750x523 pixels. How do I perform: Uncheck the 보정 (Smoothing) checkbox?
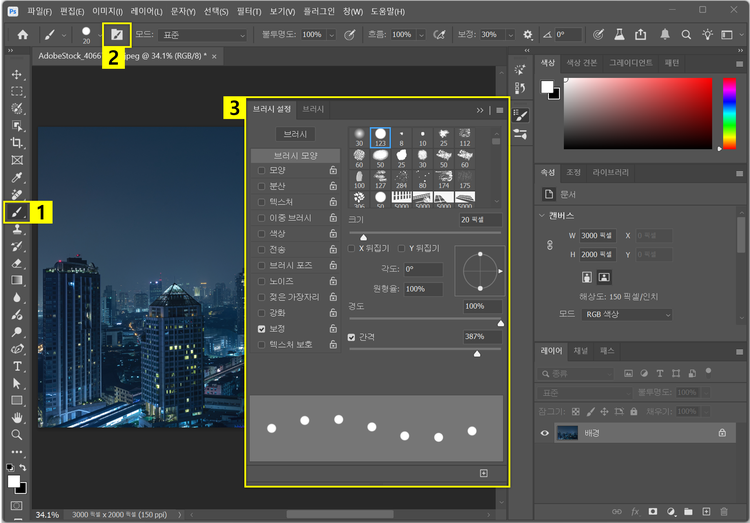coord(262,328)
